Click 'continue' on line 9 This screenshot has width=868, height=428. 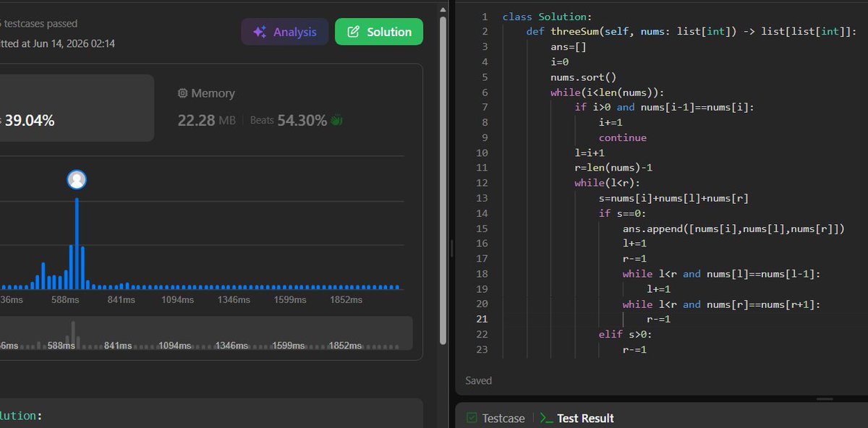[x=623, y=137]
